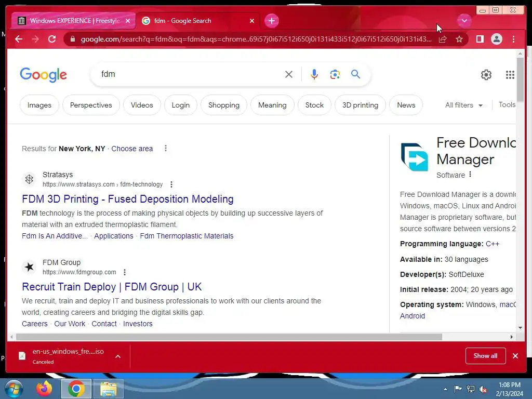Open more options for FDM Group result
This screenshot has width=532, height=399.
coord(125,272)
